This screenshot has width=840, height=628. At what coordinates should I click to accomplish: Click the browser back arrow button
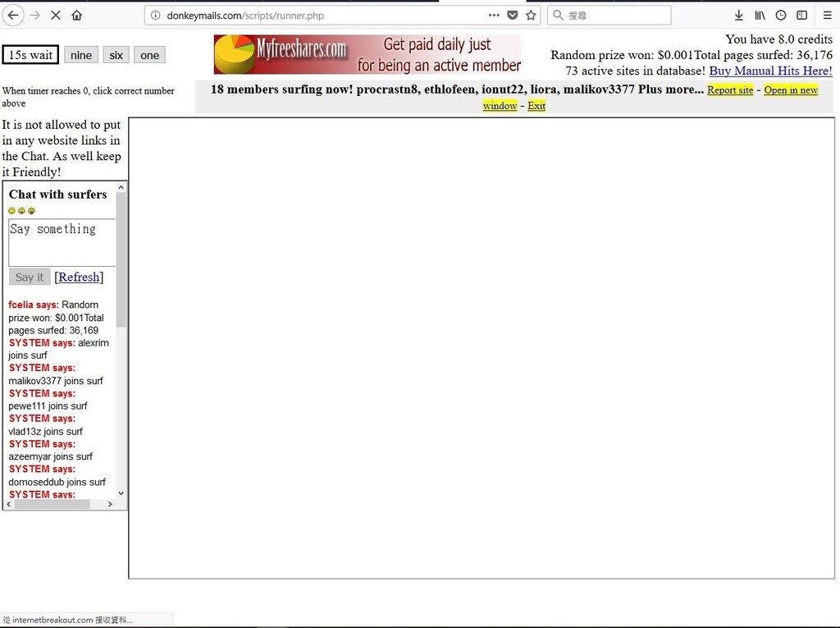click(x=13, y=15)
